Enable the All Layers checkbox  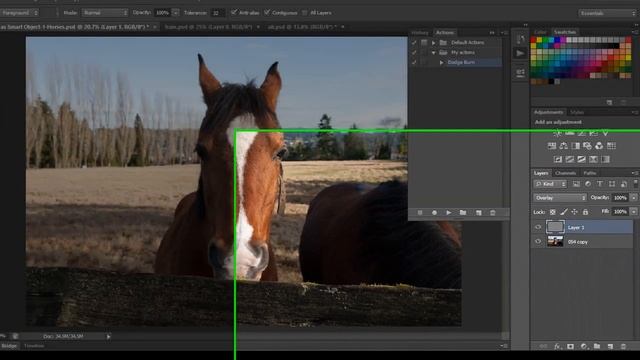[x=304, y=13]
